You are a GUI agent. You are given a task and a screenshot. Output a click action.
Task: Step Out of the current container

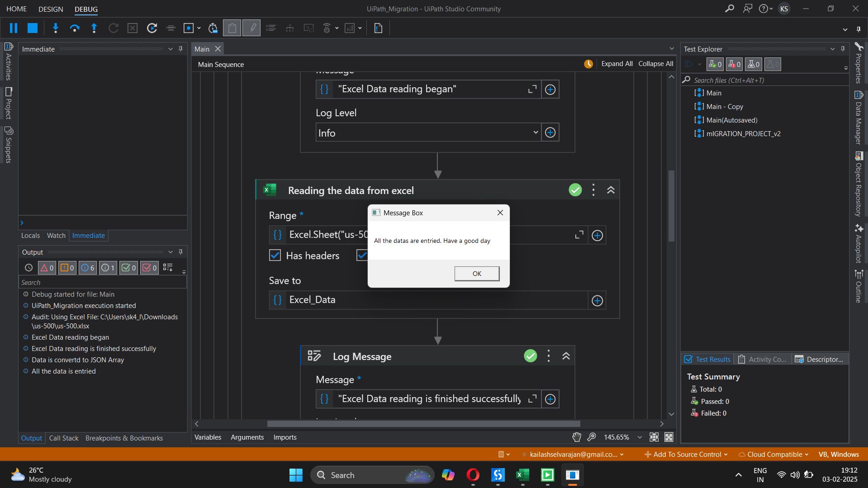click(94, 28)
